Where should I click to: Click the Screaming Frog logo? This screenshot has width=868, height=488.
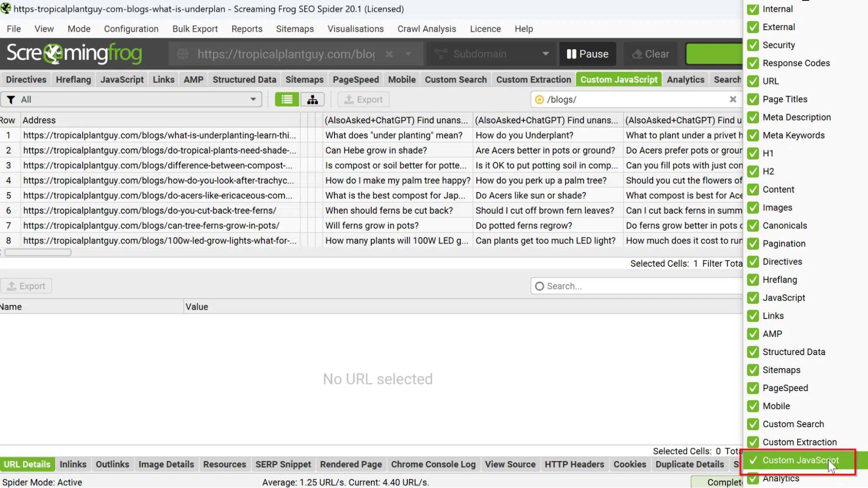click(74, 53)
